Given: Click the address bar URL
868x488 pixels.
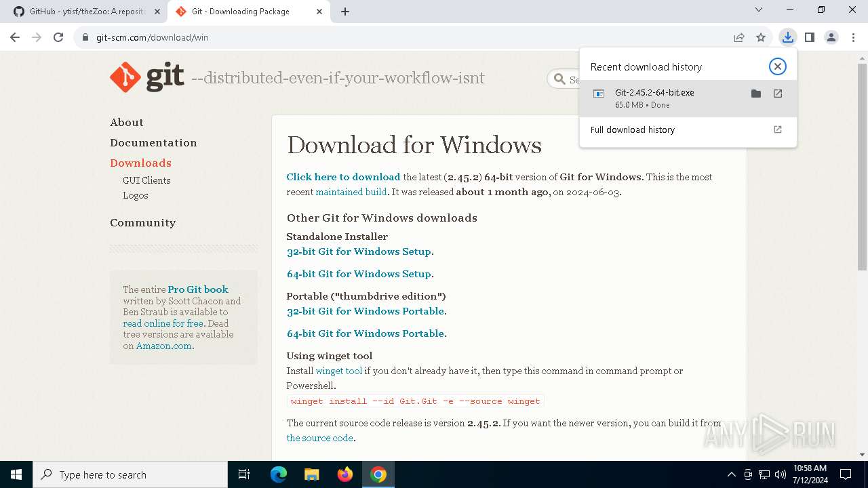Looking at the screenshot, I should click(153, 37).
